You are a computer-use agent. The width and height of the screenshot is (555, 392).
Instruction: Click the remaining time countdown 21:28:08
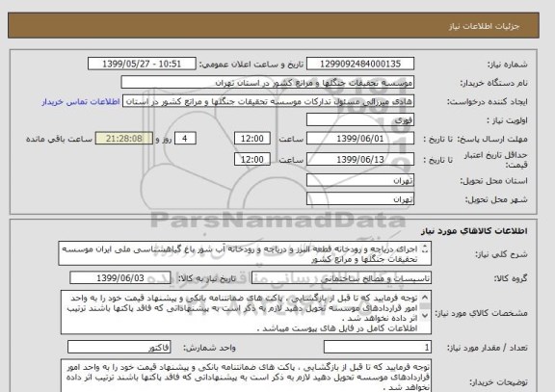coord(124,139)
